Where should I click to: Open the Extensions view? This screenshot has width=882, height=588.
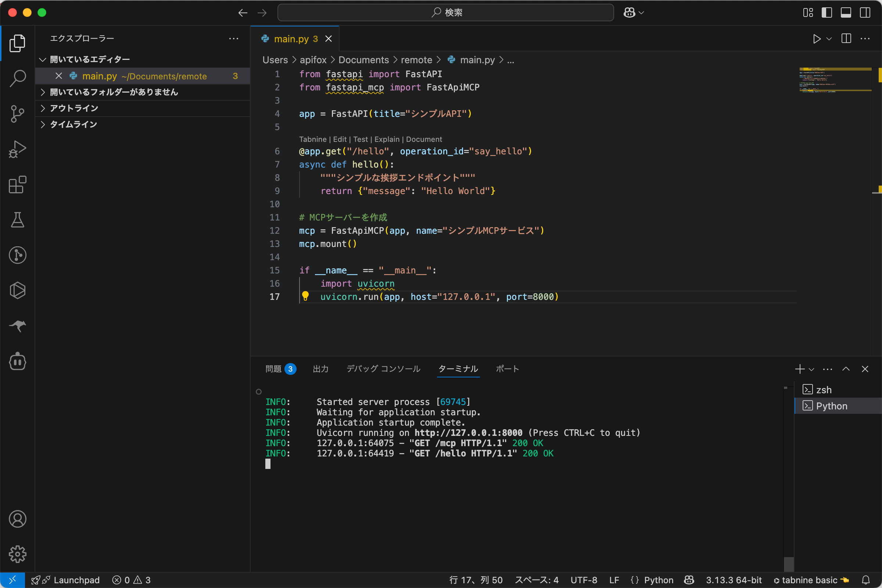(17, 184)
